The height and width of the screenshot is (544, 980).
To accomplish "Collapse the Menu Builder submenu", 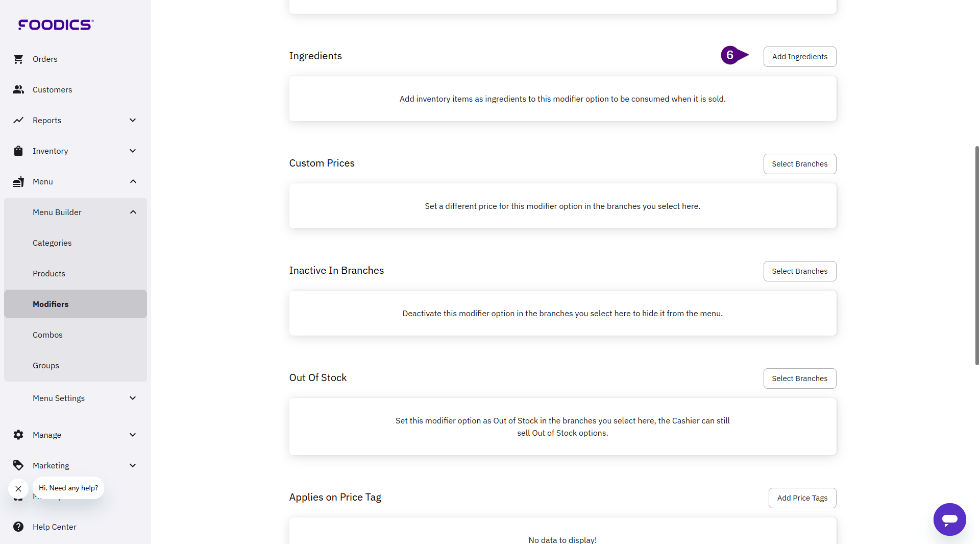I will click(133, 212).
